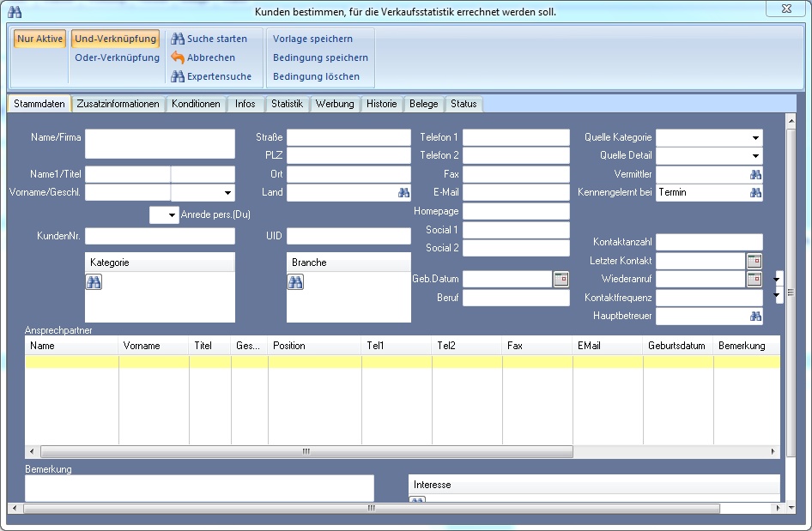Switch to the Stammdaten tab

tap(39, 104)
